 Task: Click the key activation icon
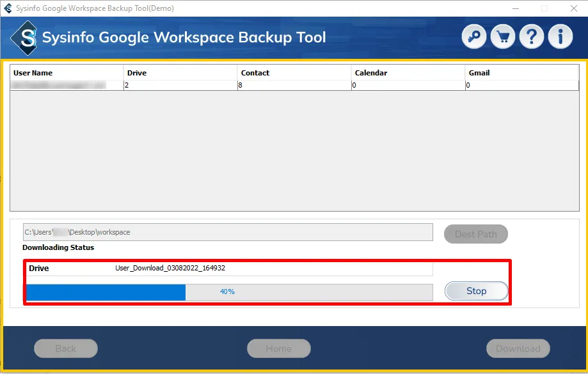coord(475,37)
